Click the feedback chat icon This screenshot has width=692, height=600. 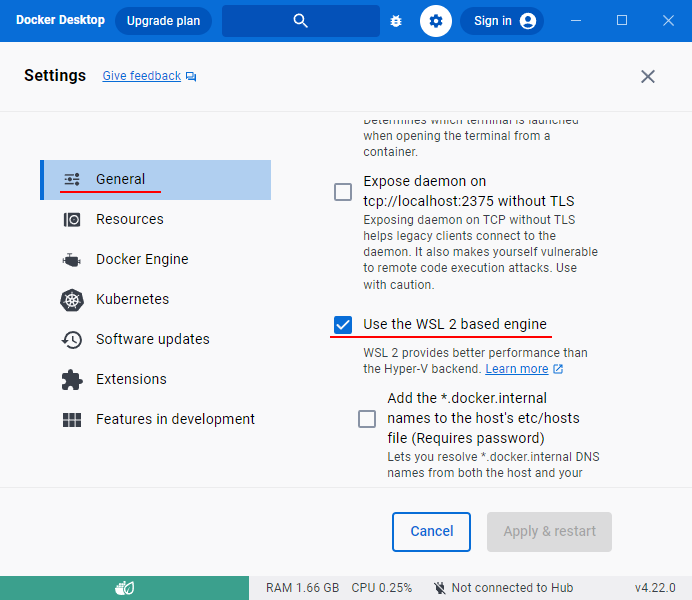(191, 77)
